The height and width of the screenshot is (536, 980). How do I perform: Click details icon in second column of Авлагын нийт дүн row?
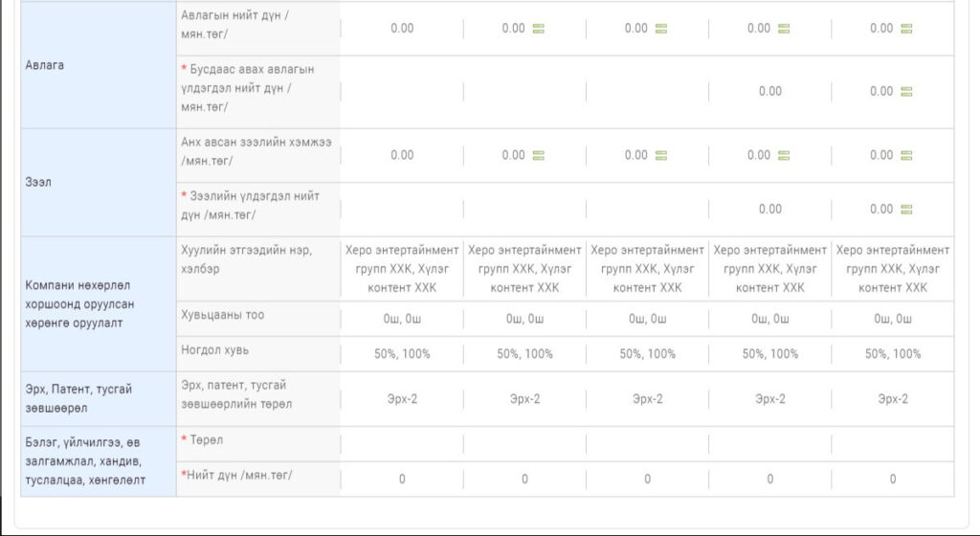pos(538,29)
